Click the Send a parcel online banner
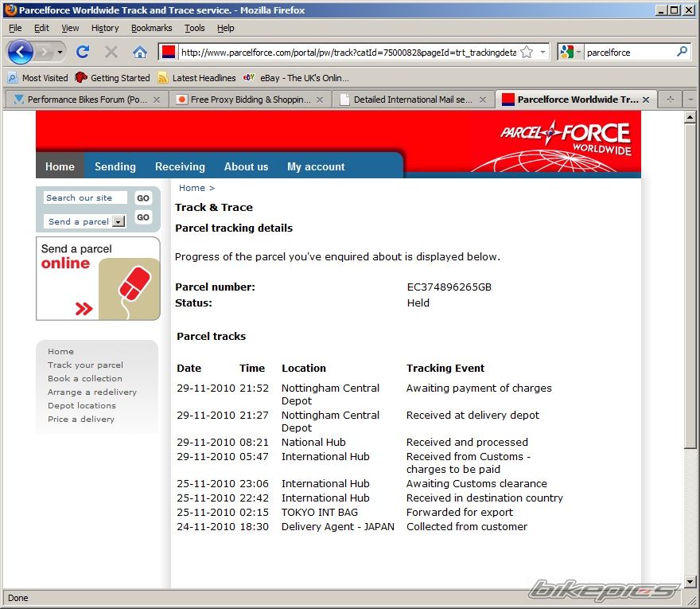Viewport: 700px width, 609px height. tap(98, 279)
